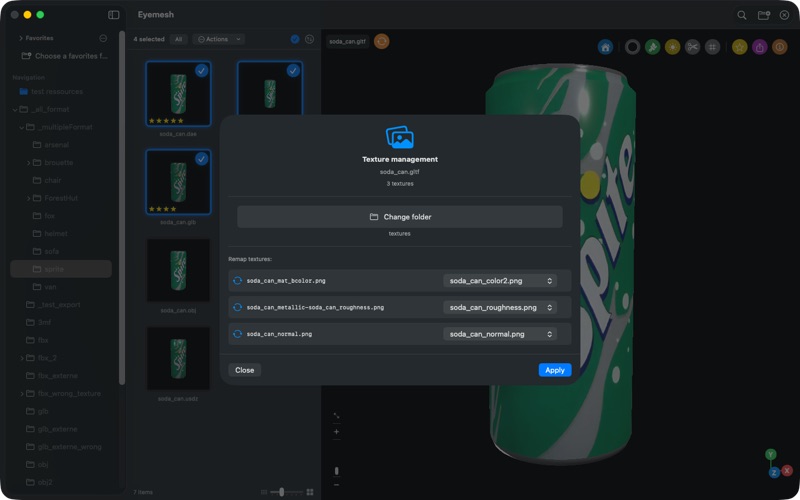This screenshot has width=800, height=500.
Task: Click the All selection button
Action: tap(179, 39)
